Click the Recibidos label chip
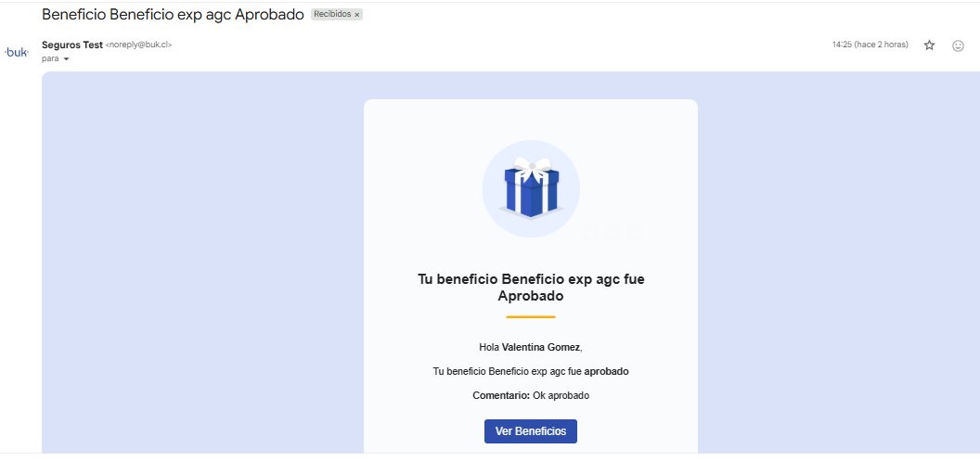Screen dimensions: 980x462 (x=332, y=15)
